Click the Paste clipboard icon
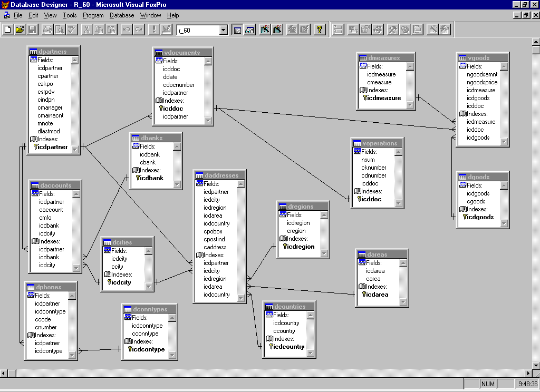540x392 pixels. (x=111, y=30)
